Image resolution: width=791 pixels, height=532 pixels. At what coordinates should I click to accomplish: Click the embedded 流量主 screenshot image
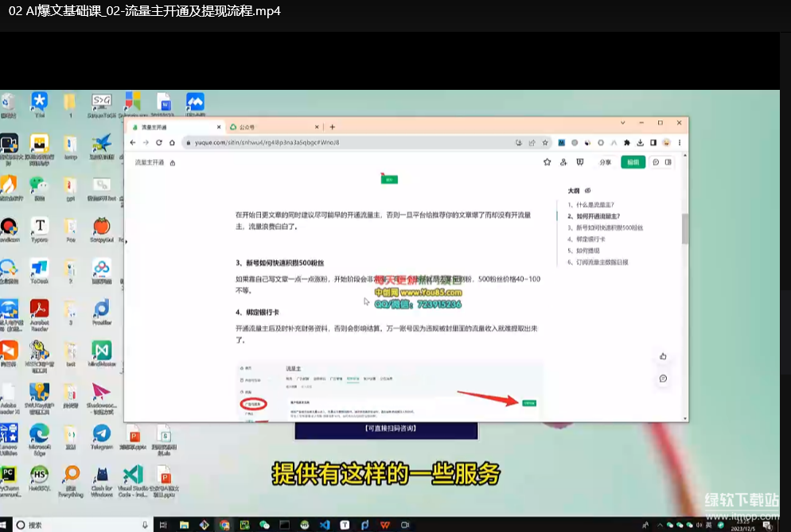[389, 391]
